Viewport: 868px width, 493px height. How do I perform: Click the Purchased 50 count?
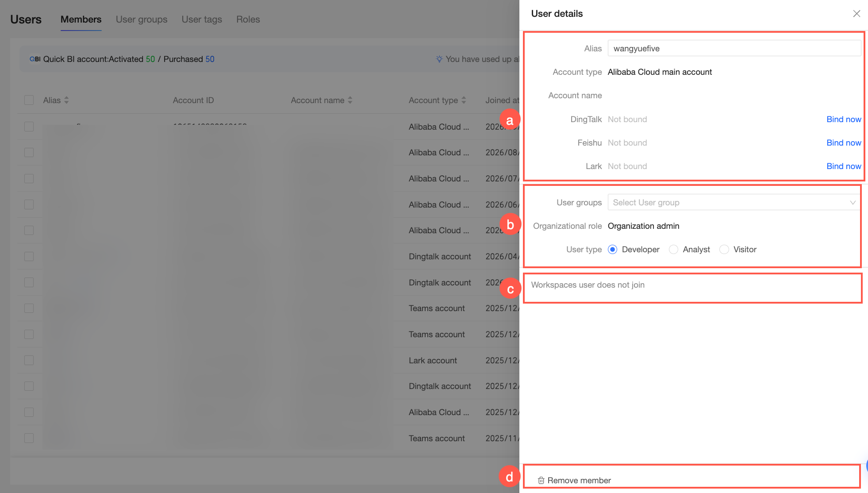point(210,59)
